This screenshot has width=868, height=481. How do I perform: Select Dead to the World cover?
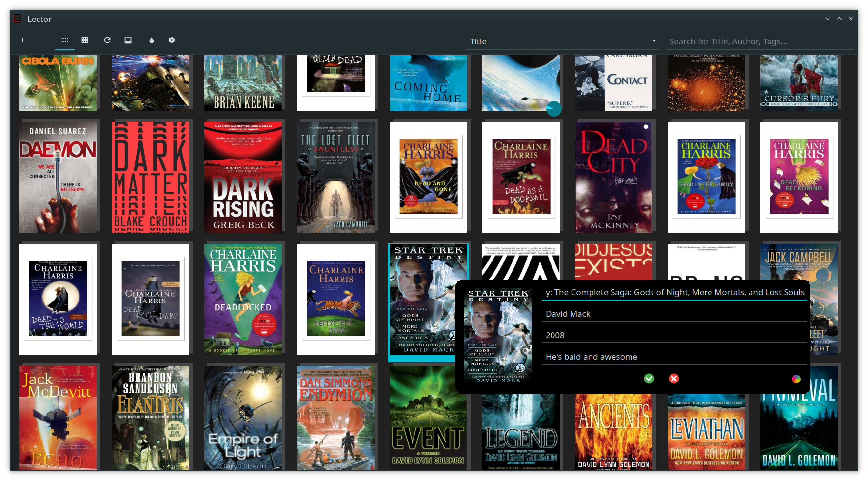[x=58, y=300]
